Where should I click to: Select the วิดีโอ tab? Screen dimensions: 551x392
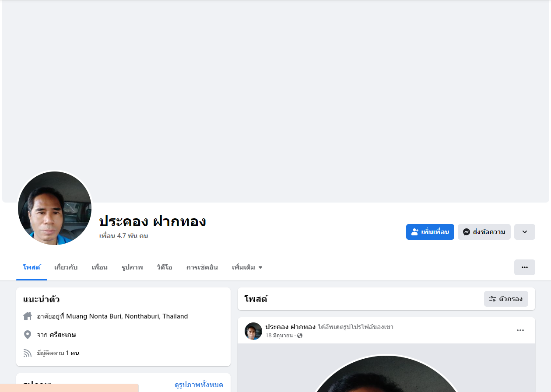(165, 267)
